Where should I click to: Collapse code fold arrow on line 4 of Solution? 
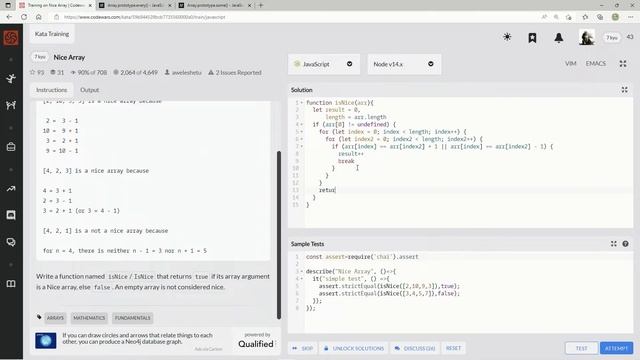pos(302,124)
